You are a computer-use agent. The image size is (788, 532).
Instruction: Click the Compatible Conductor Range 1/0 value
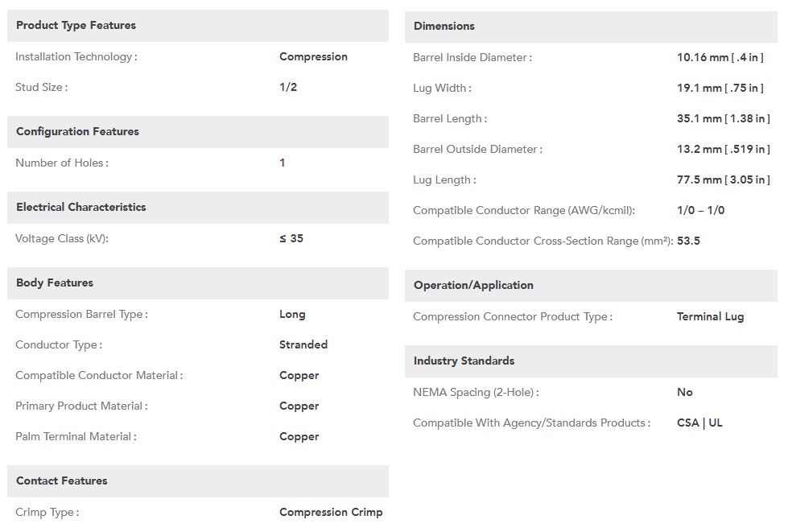(x=700, y=211)
